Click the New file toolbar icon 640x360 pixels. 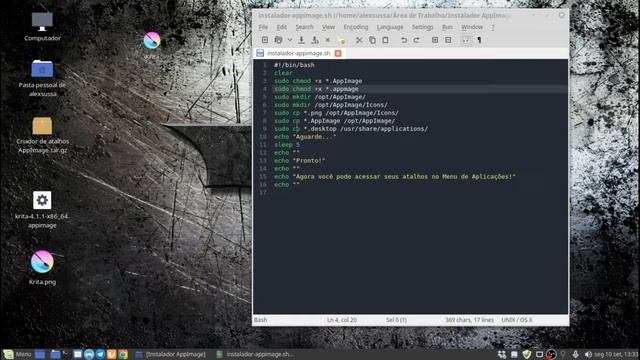pyautogui.click(x=265, y=40)
